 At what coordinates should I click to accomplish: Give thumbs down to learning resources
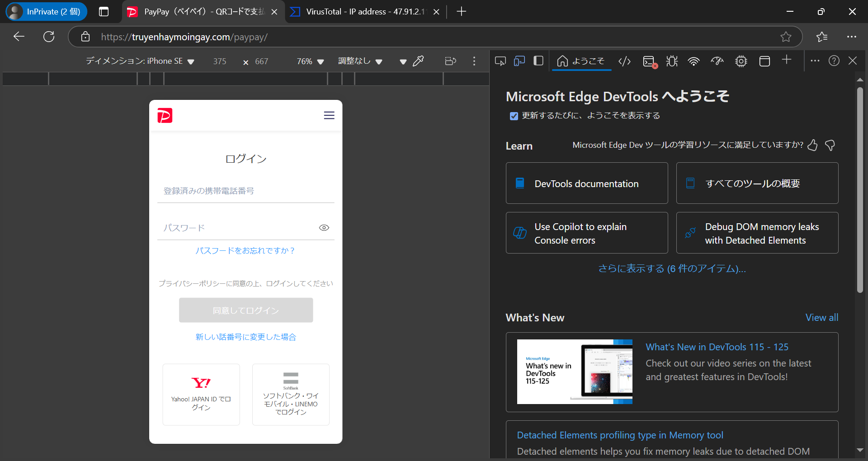[x=830, y=145]
